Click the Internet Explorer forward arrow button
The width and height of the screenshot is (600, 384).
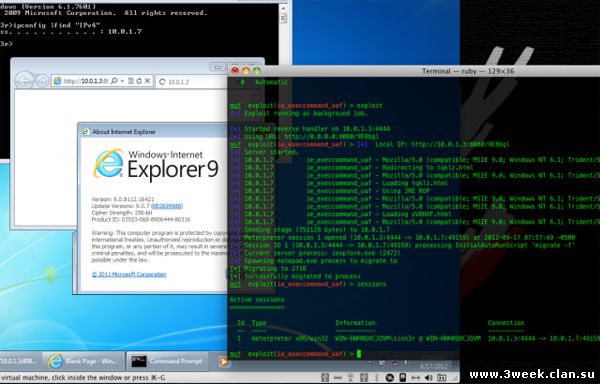tap(42, 81)
